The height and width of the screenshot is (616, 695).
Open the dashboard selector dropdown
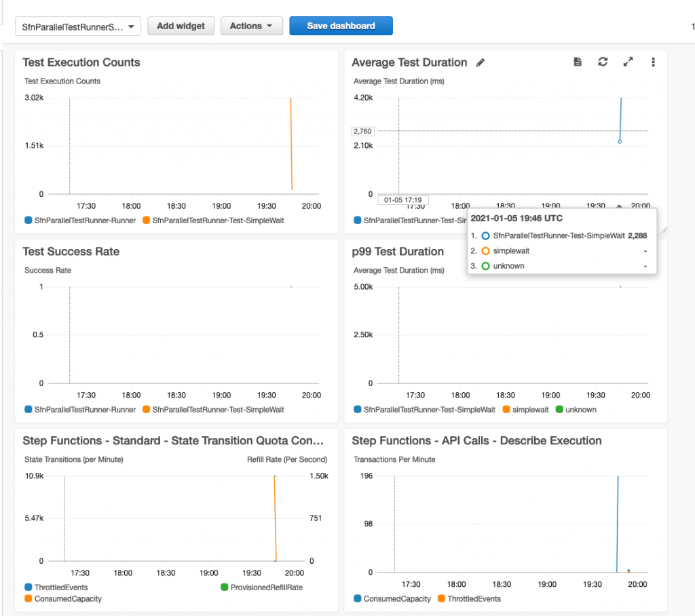pyautogui.click(x=77, y=26)
